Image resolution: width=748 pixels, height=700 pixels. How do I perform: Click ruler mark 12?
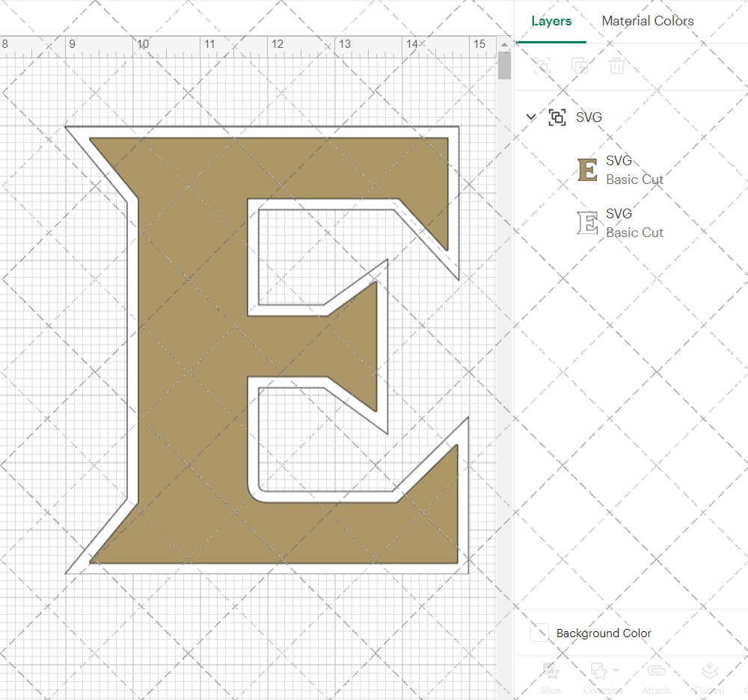tap(278, 44)
